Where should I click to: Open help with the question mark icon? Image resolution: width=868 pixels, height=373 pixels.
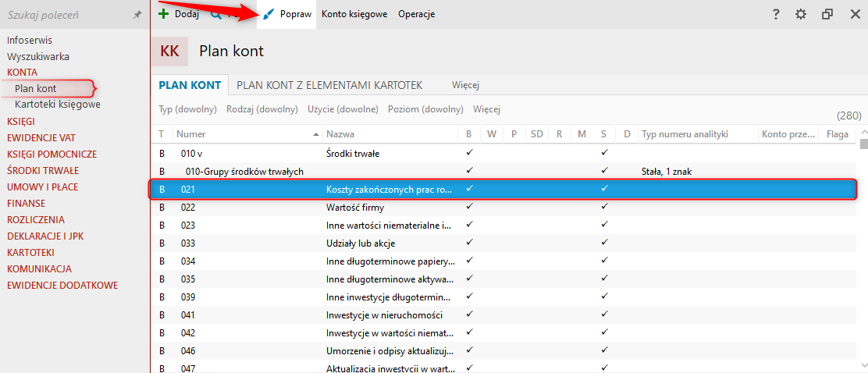(776, 14)
